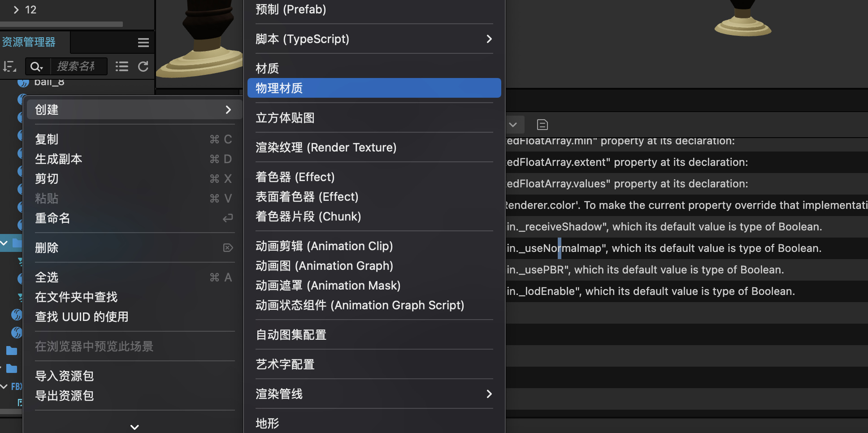Select 物理材质 from the create menu
868x433 pixels.
[x=374, y=88]
